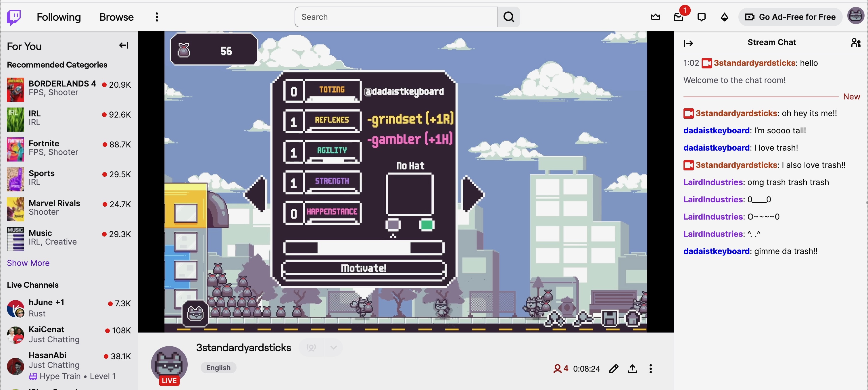This screenshot has width=868, height=390.
Task: Collapse the Stream Chat panel
Action: pos(689,43)
